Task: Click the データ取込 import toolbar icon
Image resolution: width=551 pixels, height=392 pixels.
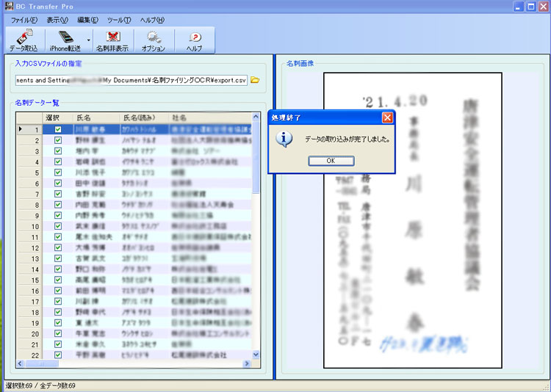Action: [x=24, y=41]
